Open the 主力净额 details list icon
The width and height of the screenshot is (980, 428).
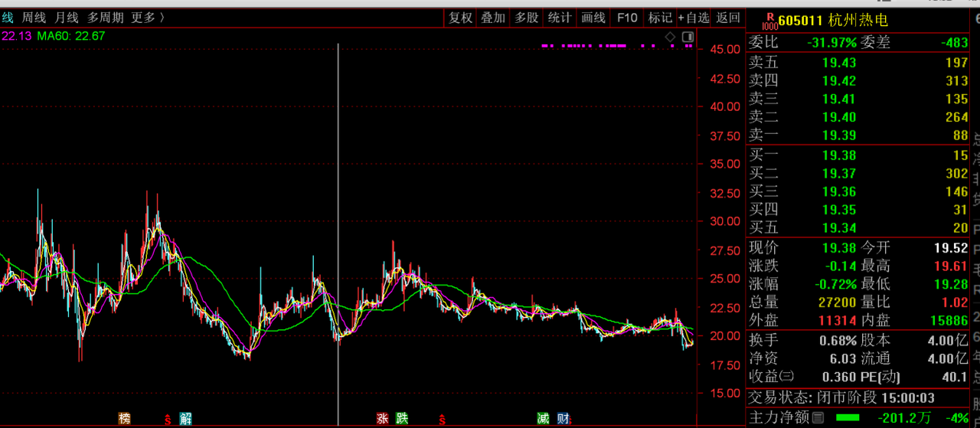[818, 417]
